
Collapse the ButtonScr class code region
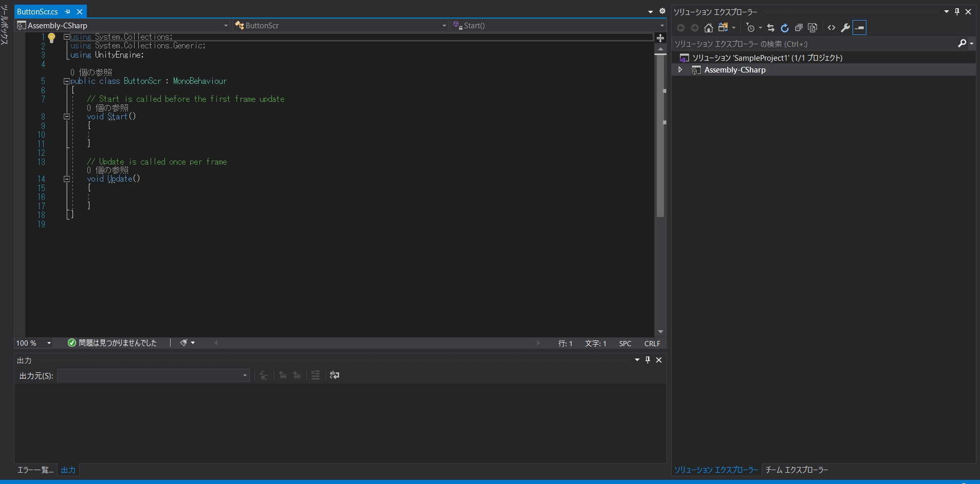(x=67, y=81)
